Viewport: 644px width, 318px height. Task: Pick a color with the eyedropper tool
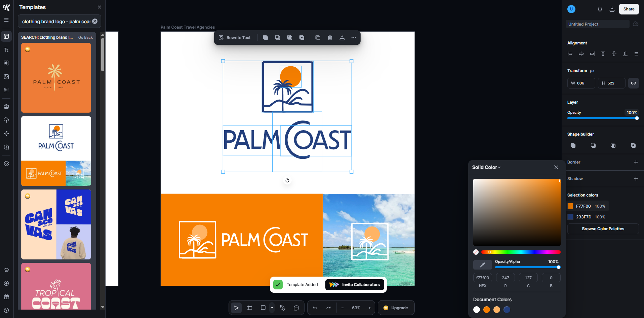point(482,265)
